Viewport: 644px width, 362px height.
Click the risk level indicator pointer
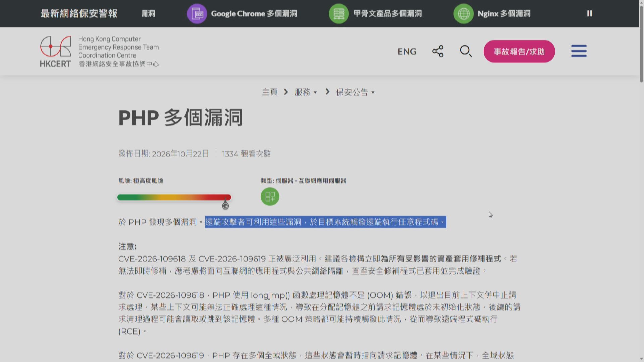tap(225, 205)
